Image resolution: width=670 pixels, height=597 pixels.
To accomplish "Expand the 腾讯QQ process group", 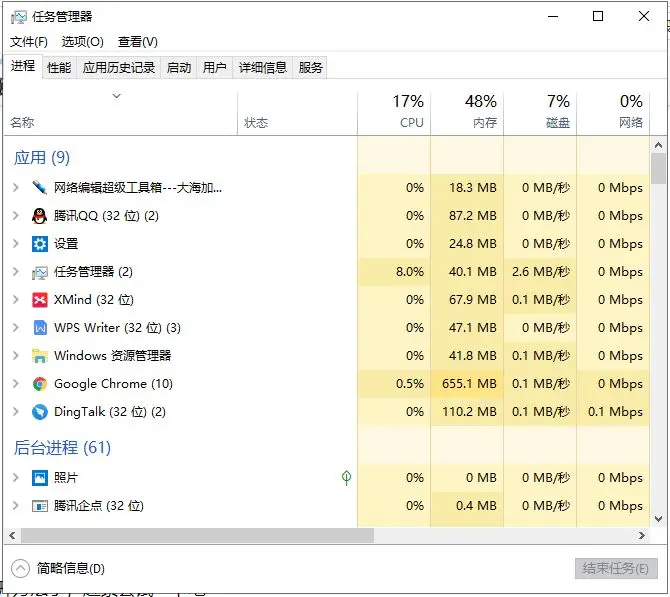I will coord(15,216).
